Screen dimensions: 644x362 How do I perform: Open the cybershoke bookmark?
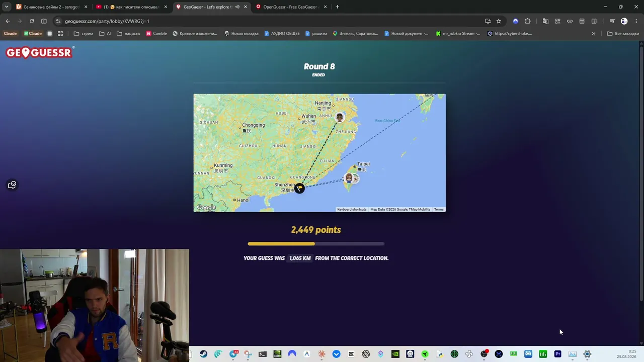(x=510, y=34)
